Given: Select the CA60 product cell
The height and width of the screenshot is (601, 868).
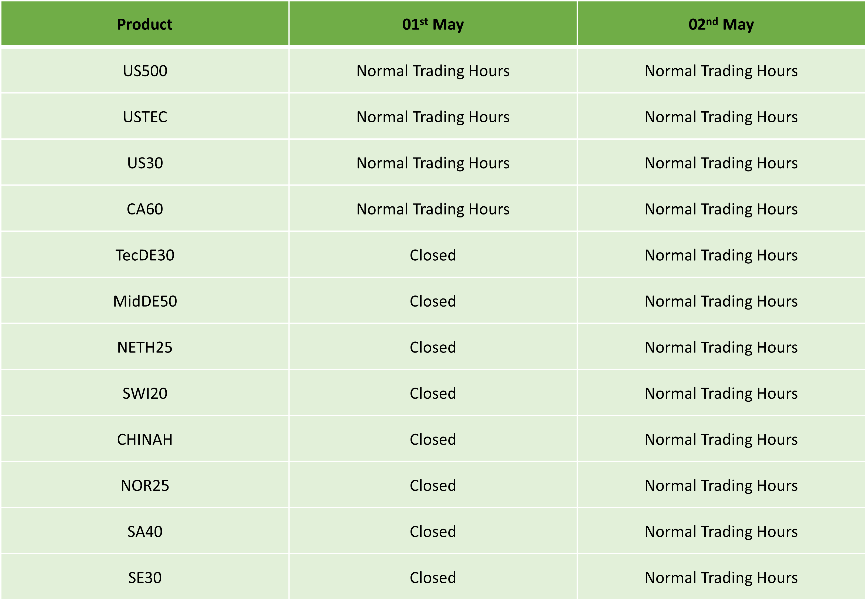Looking at the screenshot, I should coord(145,209).
